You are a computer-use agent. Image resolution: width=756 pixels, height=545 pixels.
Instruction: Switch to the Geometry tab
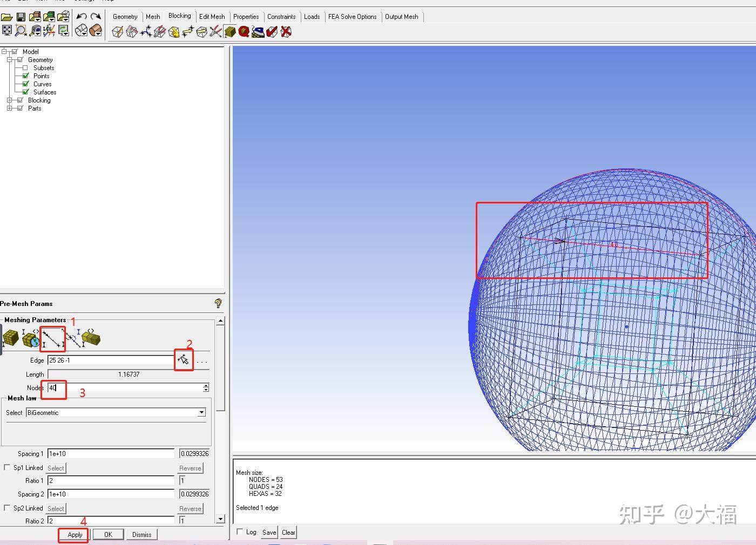click(125, 17)
